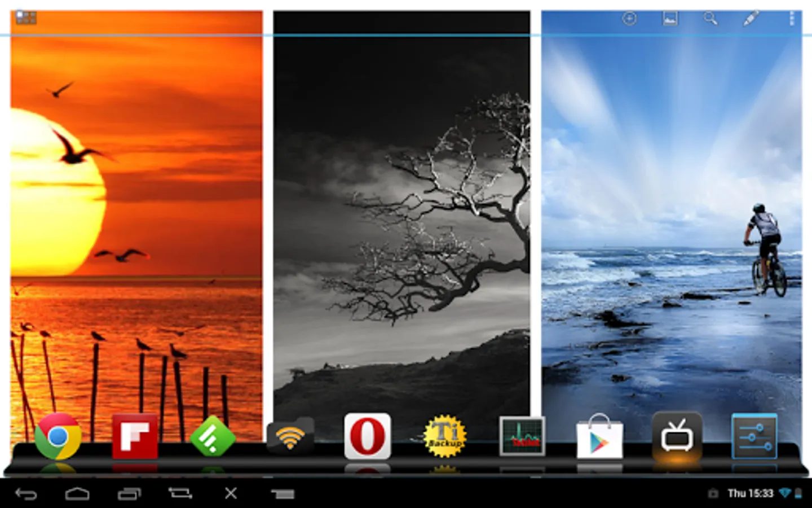
Task: Open the task monitor graph app
Action: (x=522, y=436)
